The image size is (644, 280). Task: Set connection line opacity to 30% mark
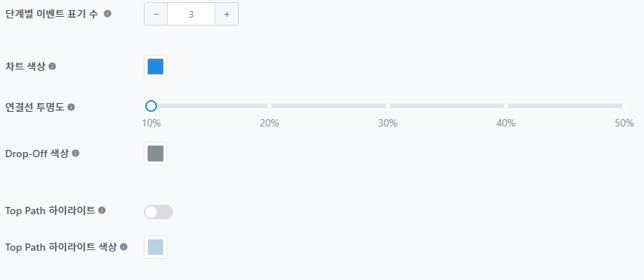pyautogui.click(x=388, y=106)
